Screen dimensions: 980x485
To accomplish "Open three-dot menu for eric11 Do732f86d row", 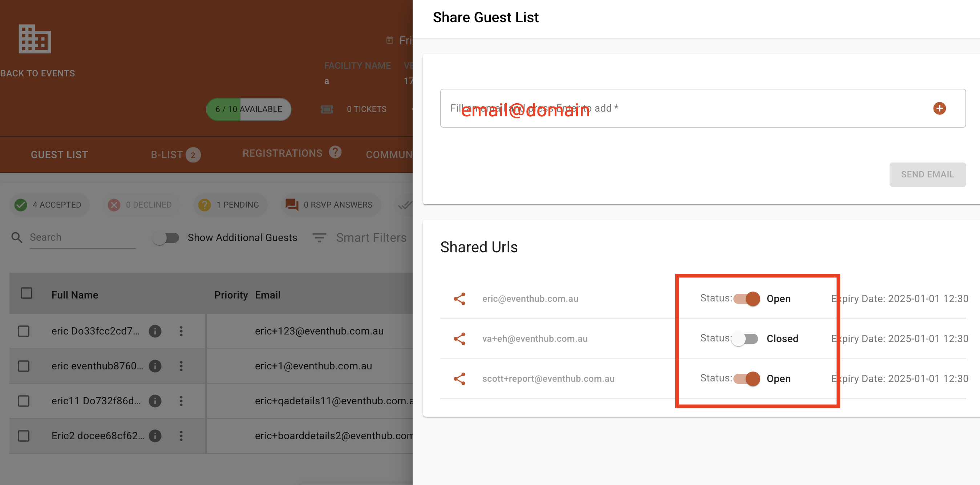I will tap(181, 401).
